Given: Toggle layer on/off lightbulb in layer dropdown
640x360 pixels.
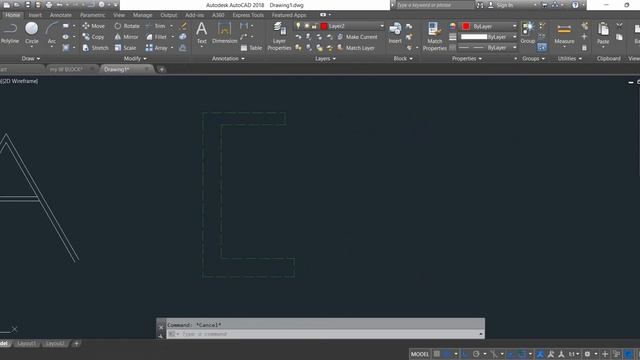Looking at the screenshot, I should click(298, 26).
